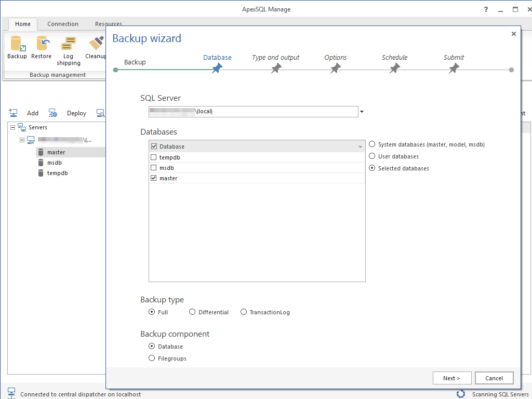The width and height of the screenshot is (532, 399).
Task: Choose TransactionLog backup type
Action: pyautogui.click(x=244, y=312)
